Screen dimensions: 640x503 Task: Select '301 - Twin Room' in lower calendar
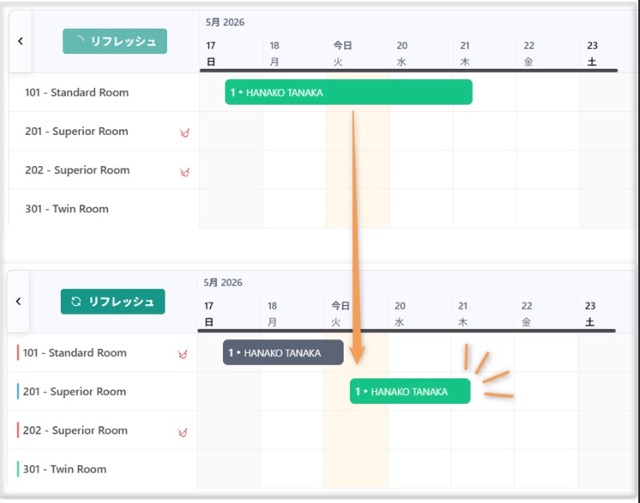[x=65, y=469]
